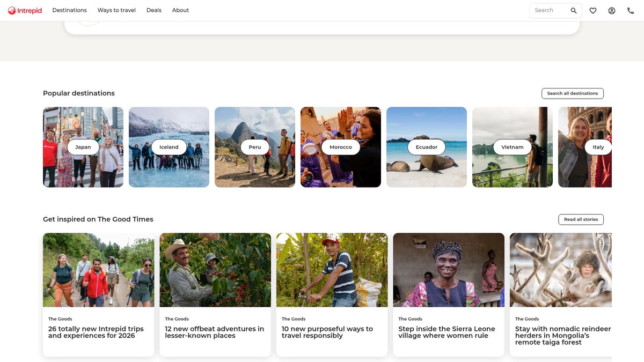
Task: Open the Vietnam destination card
Action: click(513, 147)
